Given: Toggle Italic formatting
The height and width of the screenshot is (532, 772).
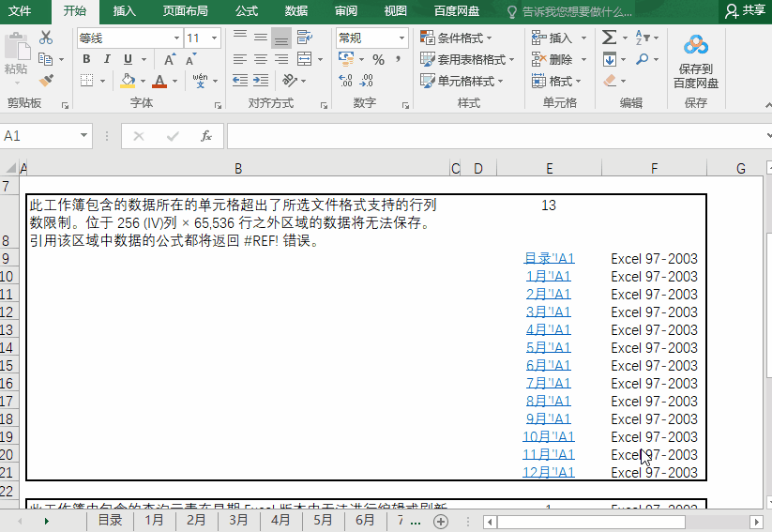Looking at the screenshot, I should 107,59.
